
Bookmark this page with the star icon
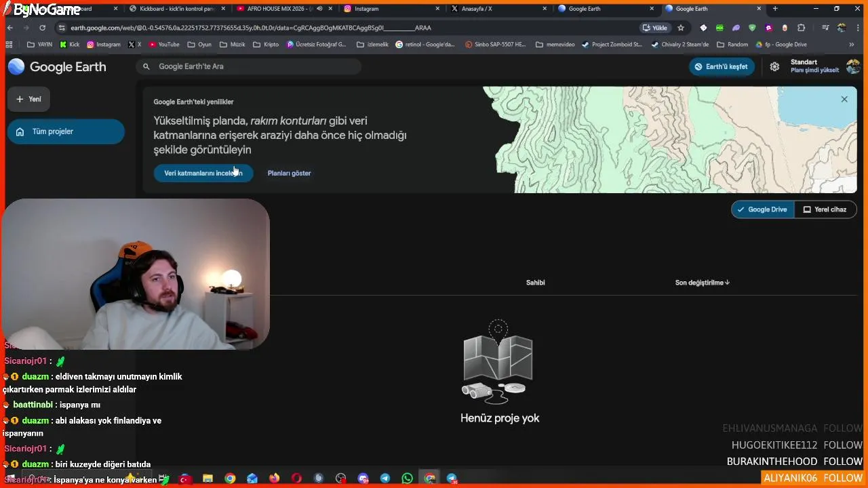click(x=681, y=28)
